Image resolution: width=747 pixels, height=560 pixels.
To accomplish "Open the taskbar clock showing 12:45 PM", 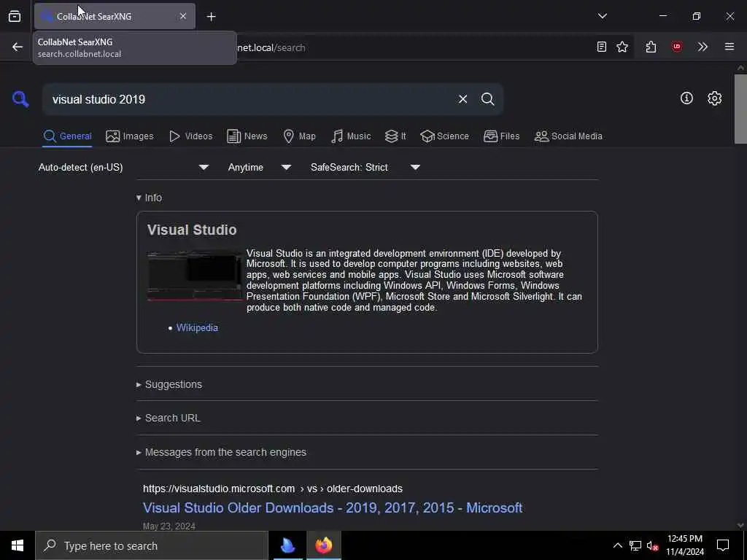I will point(684,545).
